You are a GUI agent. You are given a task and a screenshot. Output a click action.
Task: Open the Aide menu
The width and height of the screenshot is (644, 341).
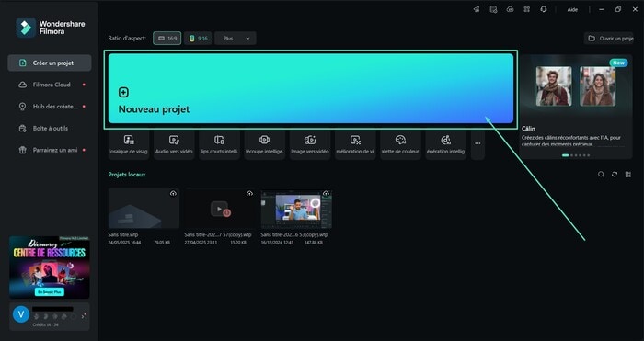click(x=572, y=10)
